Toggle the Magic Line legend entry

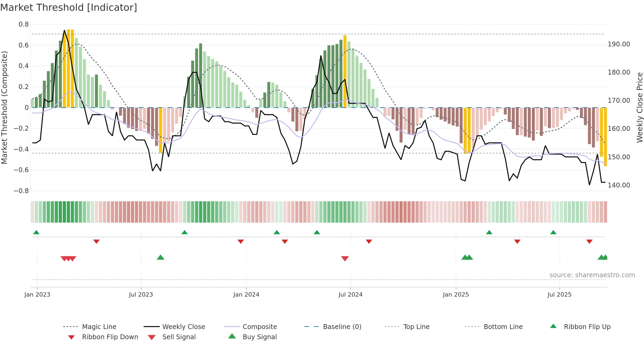tap(90, 327)
